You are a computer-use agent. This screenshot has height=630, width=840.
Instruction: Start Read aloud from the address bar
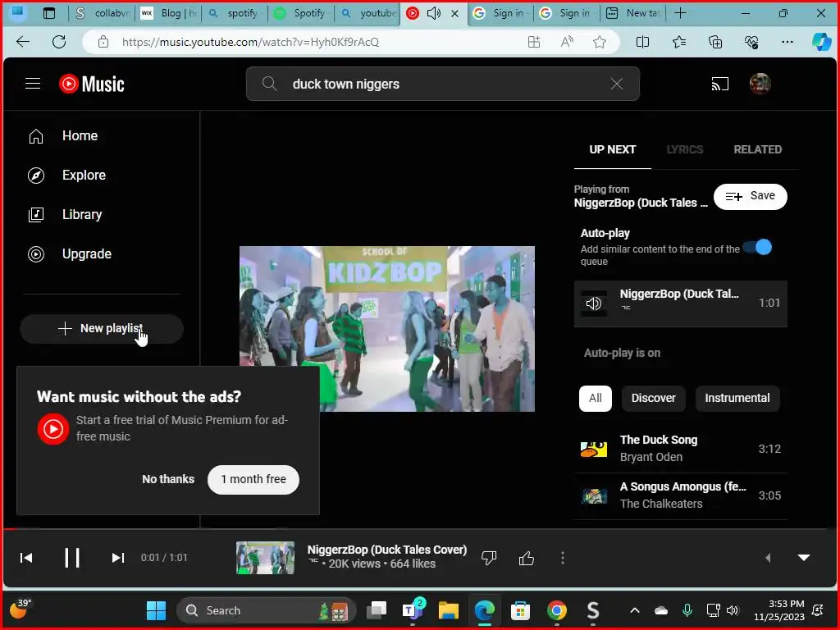coord(567,42)
